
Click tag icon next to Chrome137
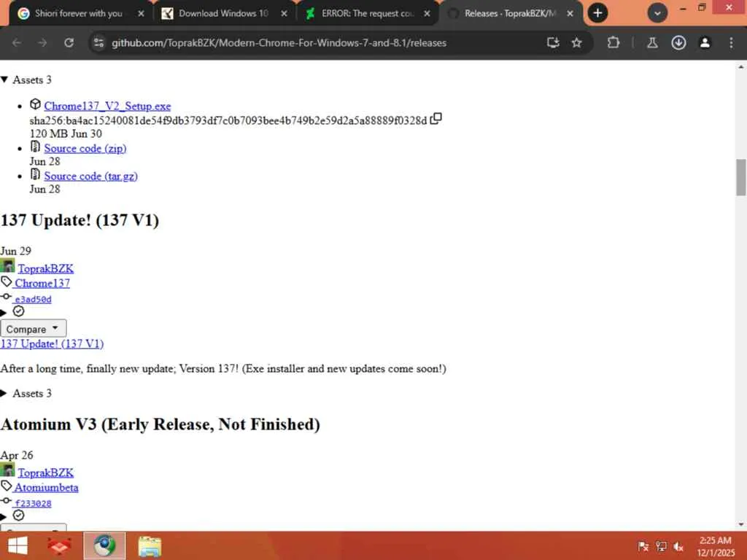(6, 282)
